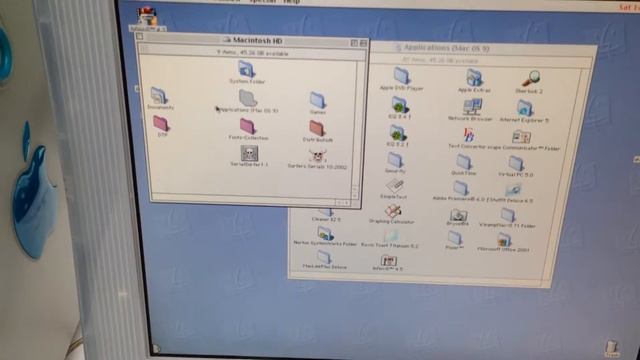Launch the Network Browser icon
Image resolution: width=640 pixels, height=360 pixels.
[472, 107]
